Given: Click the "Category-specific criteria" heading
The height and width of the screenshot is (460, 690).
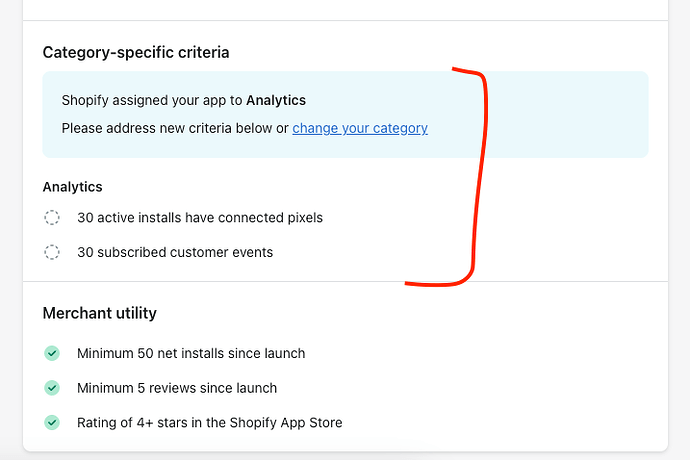Looking at the screenshot, I should click(x=136, y=52).
